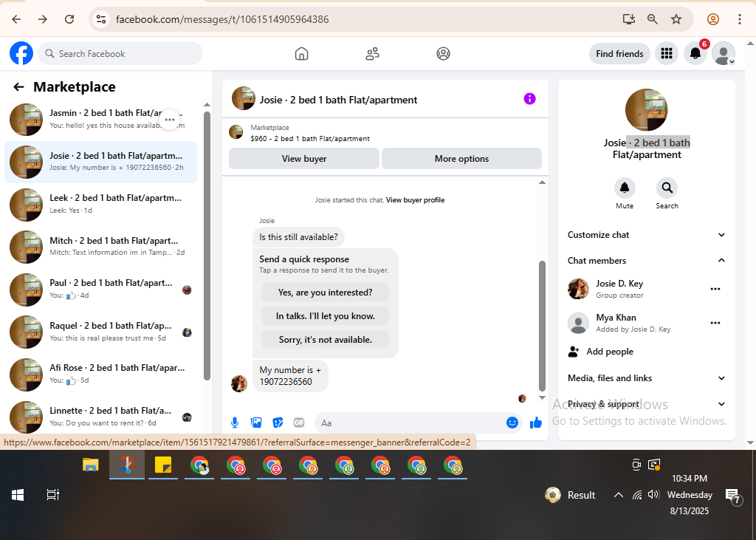The width and height of the screenshot is (756, 540).
Task: Open the Paul conversation
Action: click(x=100, y=290)
